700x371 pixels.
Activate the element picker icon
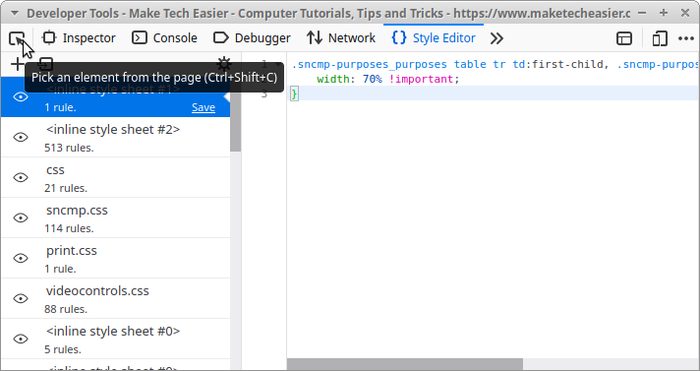pyautogui.click(x=17, y=38)
